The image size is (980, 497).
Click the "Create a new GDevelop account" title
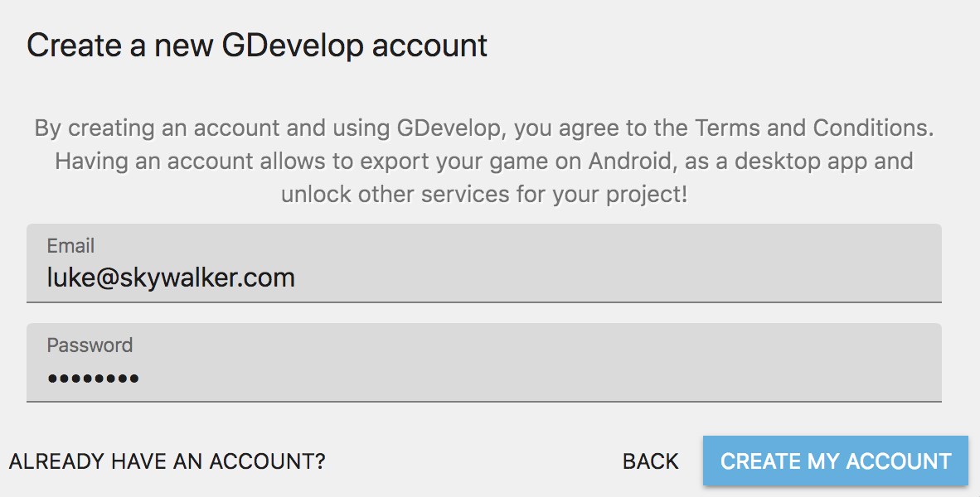pos(257,45)
